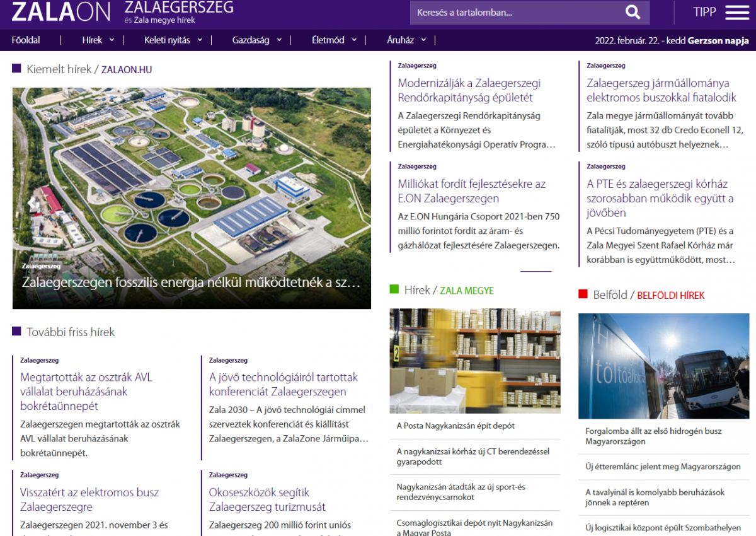Click the TIPP link in the header
This screenshot has height=536, width=756.
click(704, 12)
